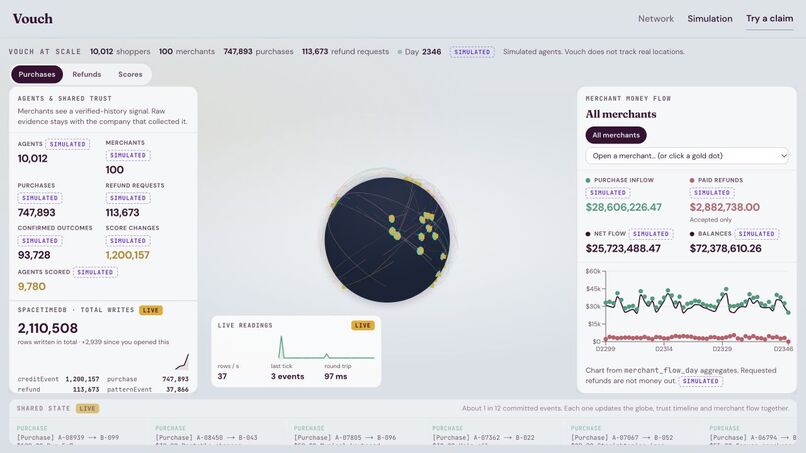The width and height of the screenshot is (806, 453).
Task: Click the last tick value 3 events
Action: coord(287,376)
